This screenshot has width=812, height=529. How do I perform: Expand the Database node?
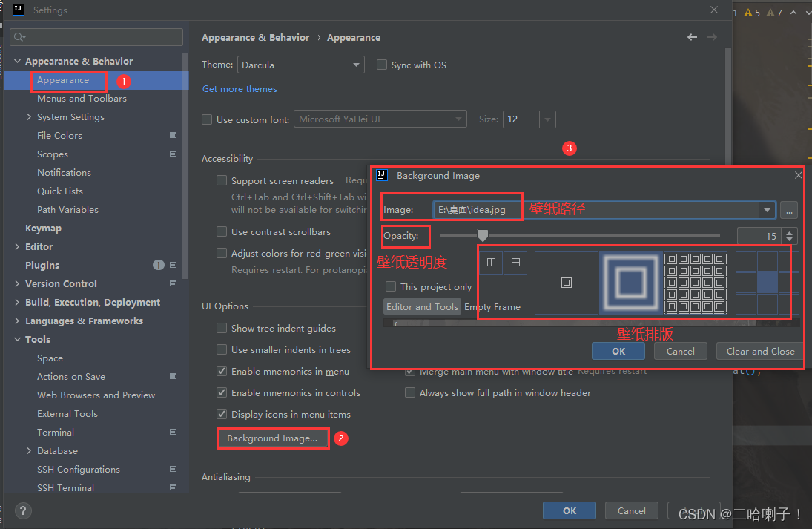(x=29, y=451)
